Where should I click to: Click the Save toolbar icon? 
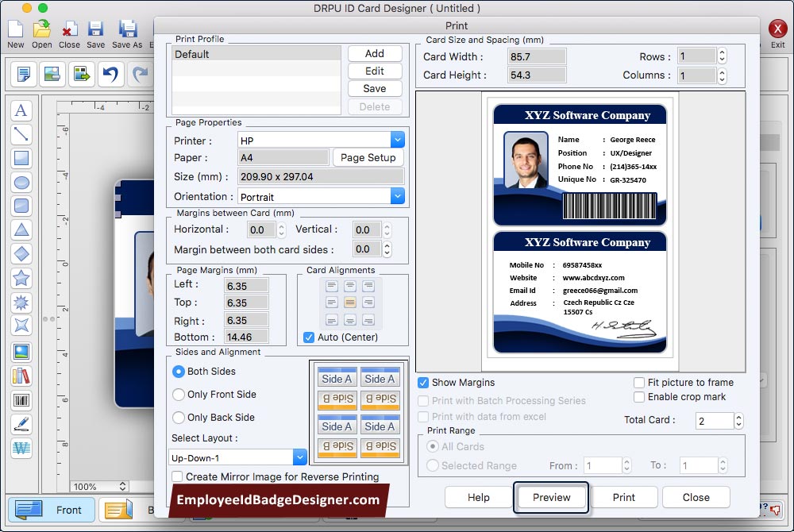95,29
